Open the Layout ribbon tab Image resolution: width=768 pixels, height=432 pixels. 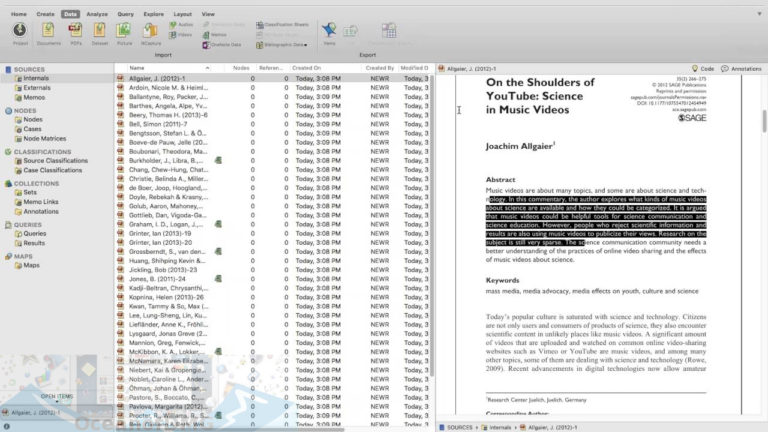click(183, 14)
